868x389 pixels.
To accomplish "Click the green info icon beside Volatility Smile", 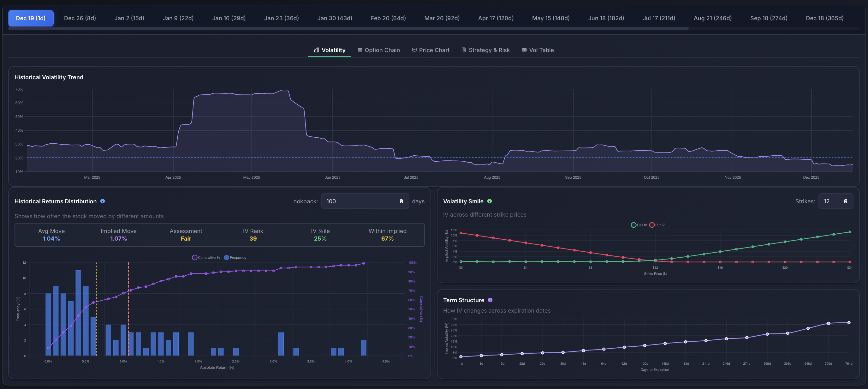I will point(490,201).
